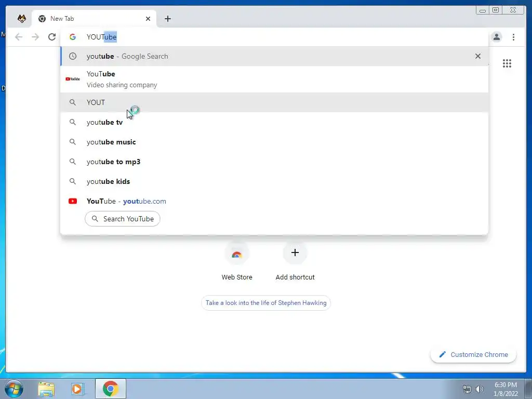Click the magnifier icon beside youtube music
The image size is (532, 399).
click(73, 142)
